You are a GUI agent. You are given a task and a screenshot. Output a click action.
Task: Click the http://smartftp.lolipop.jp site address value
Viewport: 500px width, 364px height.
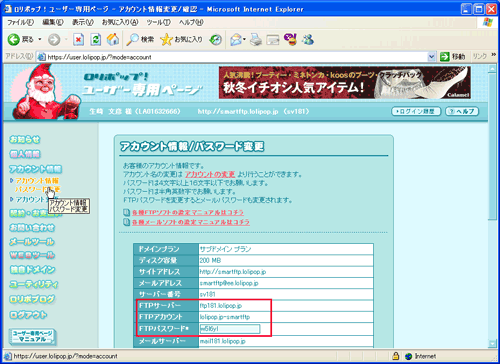click(233, 272)
